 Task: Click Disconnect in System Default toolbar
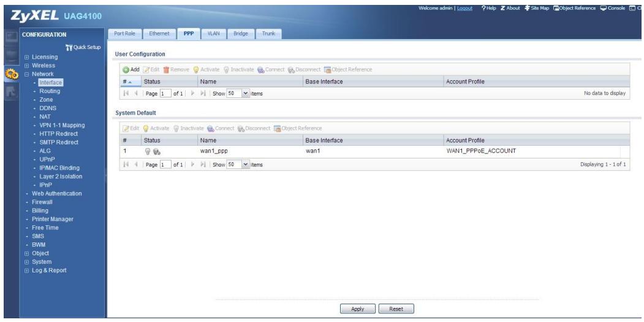click(254, 129)
